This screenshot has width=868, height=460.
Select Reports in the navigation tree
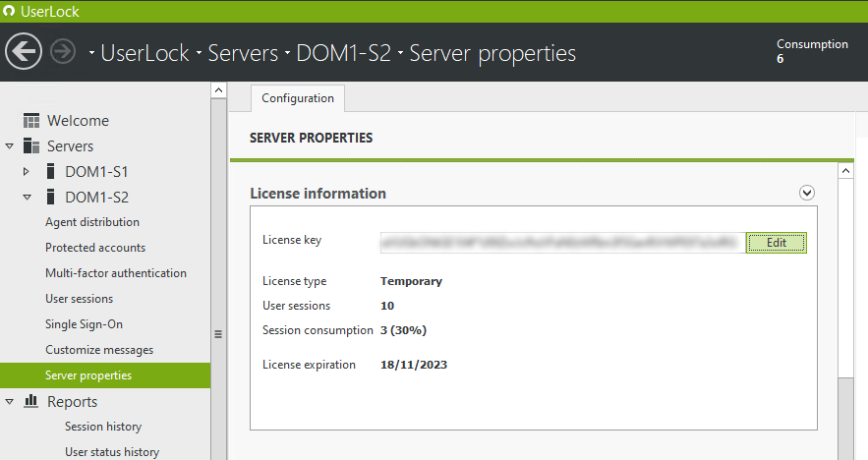72,401
